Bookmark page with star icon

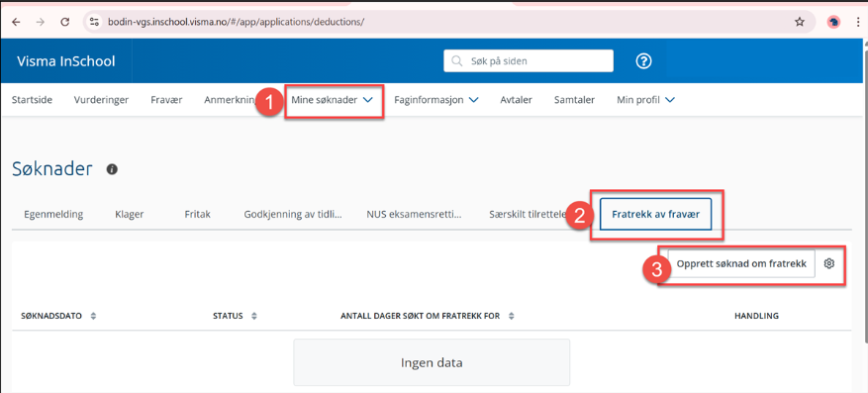(x=800, y=22)
